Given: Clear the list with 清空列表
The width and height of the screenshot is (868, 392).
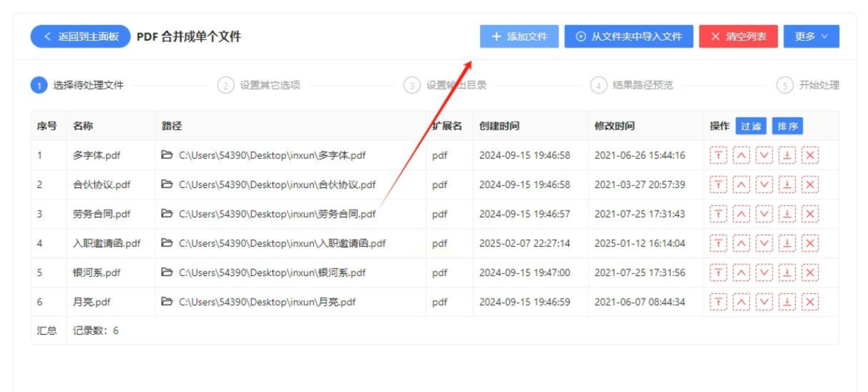Looking at the screenshot, I should [738, 36].
